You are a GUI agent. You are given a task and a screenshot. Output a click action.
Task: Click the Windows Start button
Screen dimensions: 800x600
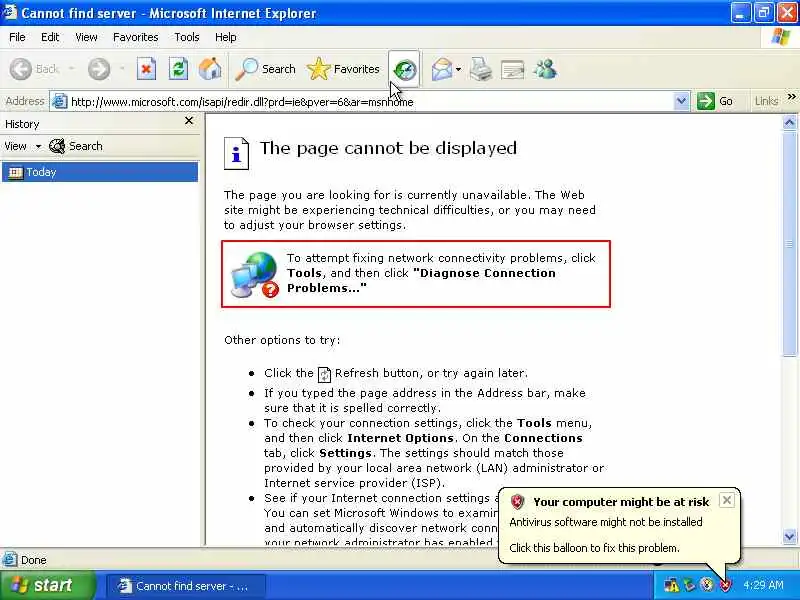coord(48,585)
